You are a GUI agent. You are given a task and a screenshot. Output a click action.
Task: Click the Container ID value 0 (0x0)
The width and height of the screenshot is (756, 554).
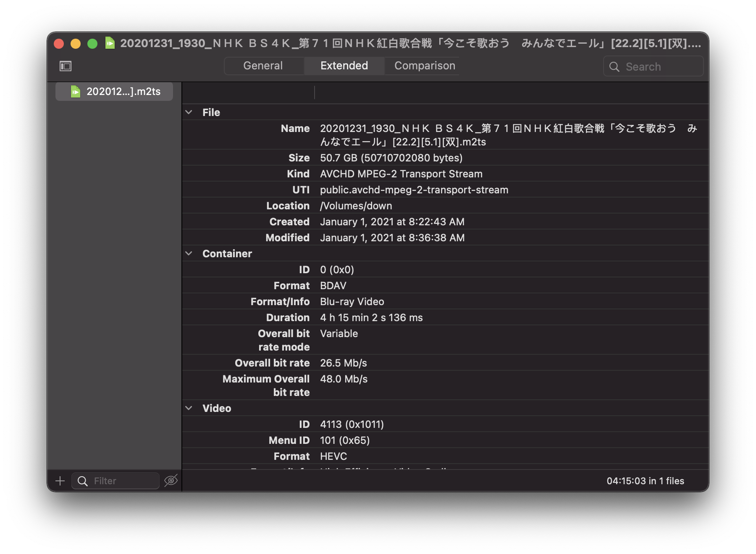[337, 270]
